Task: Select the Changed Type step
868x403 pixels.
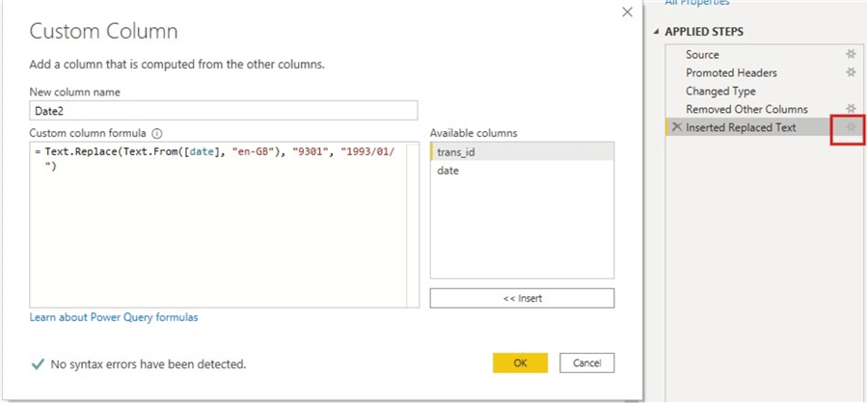Action: pyautogui.click(x=720, y=91)
